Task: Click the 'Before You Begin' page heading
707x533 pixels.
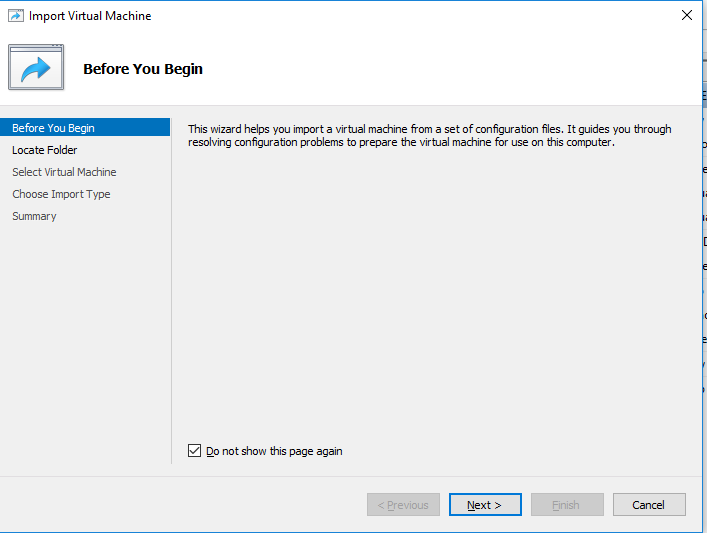Action: [143, 69]
